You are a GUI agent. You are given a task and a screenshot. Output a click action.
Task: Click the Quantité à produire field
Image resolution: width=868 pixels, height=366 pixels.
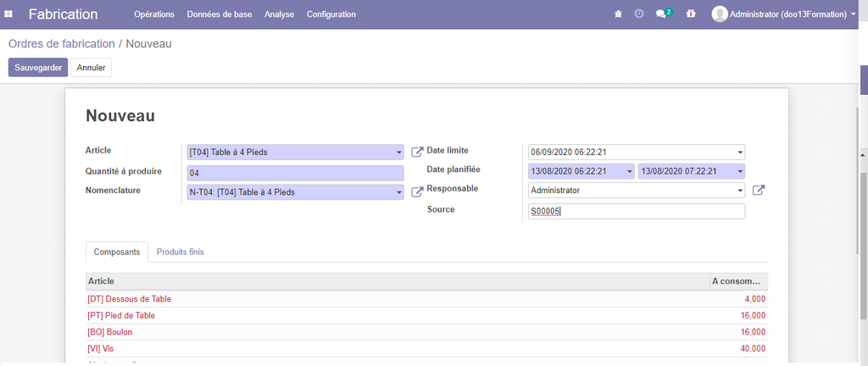295,173
